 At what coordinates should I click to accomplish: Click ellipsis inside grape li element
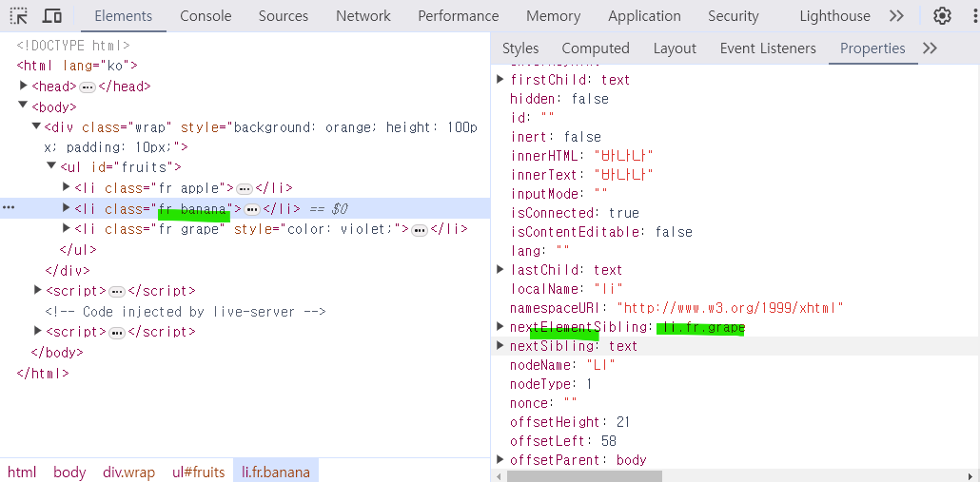click(420, 230)
